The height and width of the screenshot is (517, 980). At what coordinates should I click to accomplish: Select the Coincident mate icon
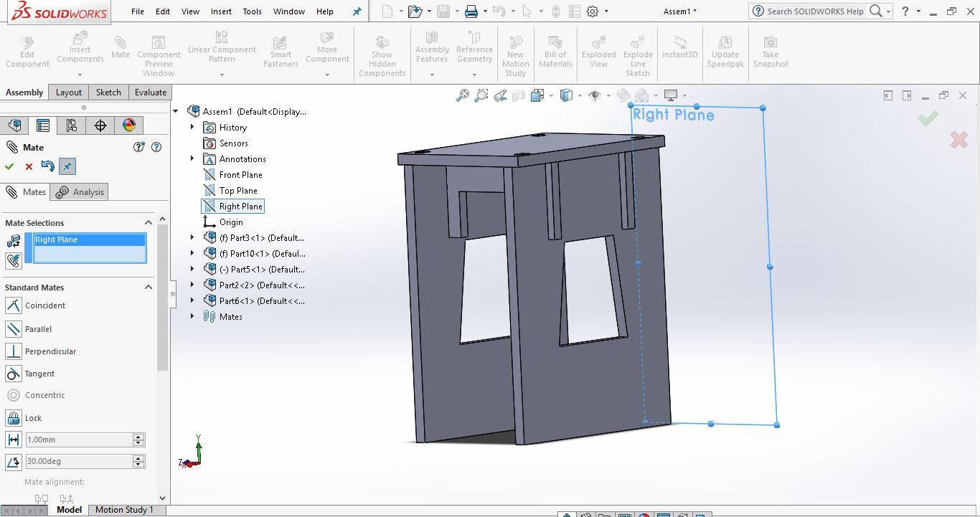click(14, 305)
